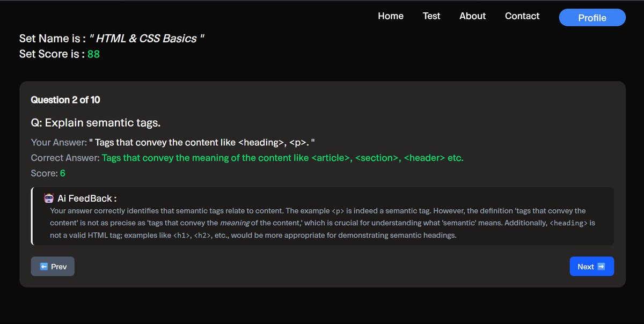Select the Contact nav link

(x=522, y=16)
